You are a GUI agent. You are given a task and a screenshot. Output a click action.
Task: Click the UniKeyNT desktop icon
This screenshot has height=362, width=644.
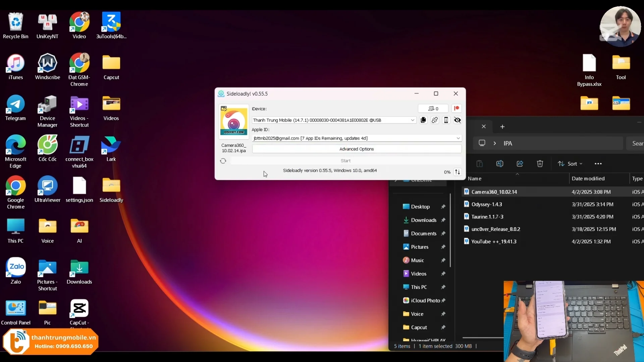(x=47, y=26)
